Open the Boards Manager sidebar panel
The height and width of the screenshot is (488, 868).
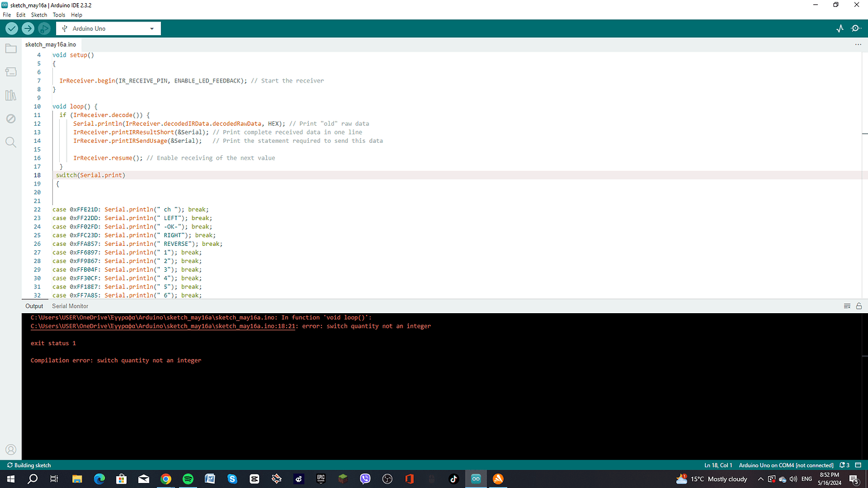point(11,71)
